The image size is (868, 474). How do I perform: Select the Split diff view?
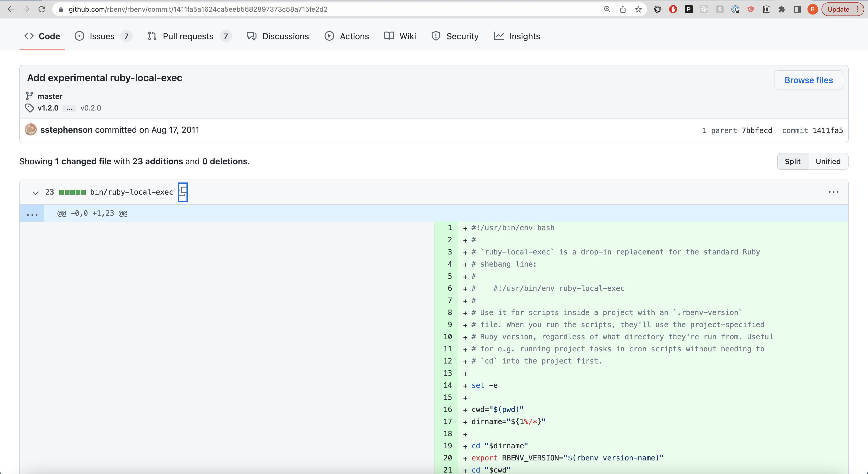click(792, 161)
